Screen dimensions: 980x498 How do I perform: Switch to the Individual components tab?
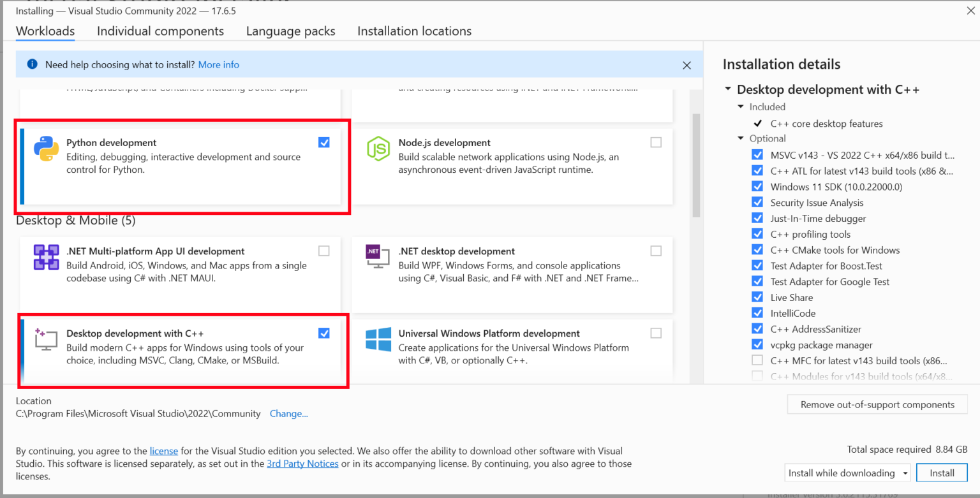(x=160, y=31)
